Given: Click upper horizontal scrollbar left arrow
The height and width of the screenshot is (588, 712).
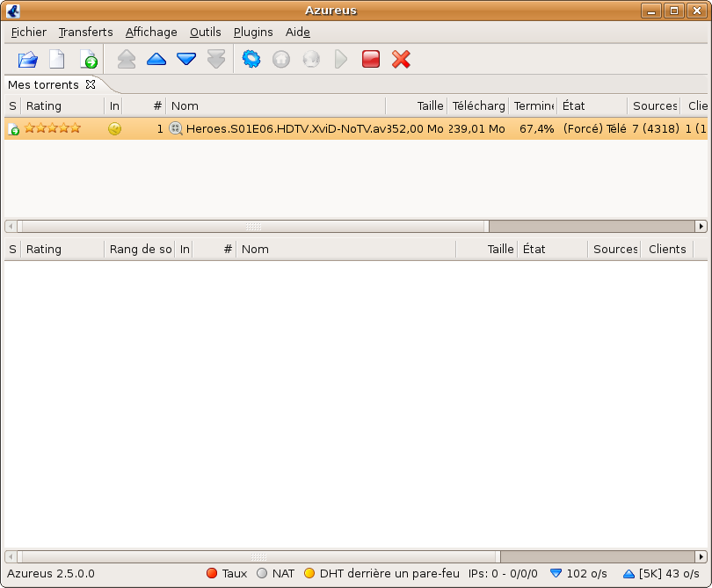Looking at the screenshot, I should click(11, 226).
